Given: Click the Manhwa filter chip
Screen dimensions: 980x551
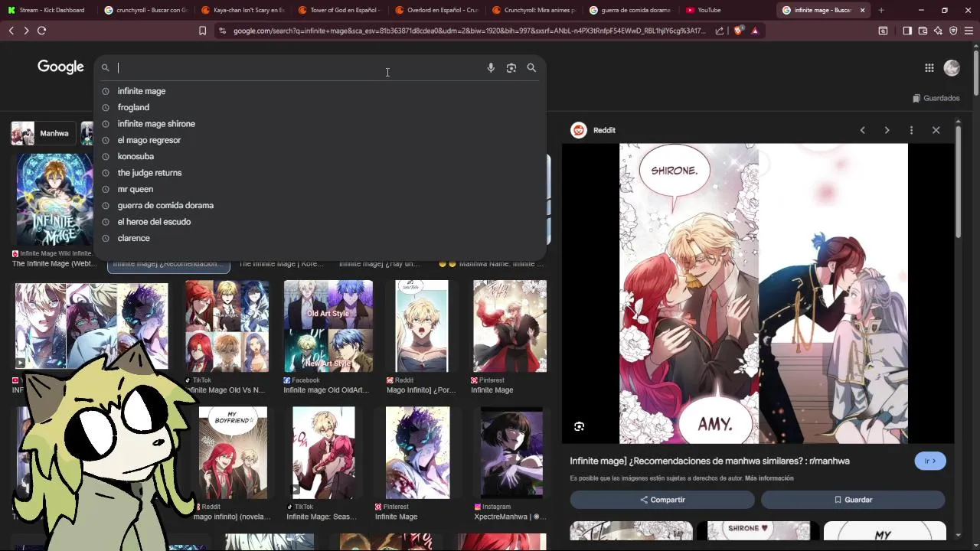Looking at the screenshot, I should (42, 133).
